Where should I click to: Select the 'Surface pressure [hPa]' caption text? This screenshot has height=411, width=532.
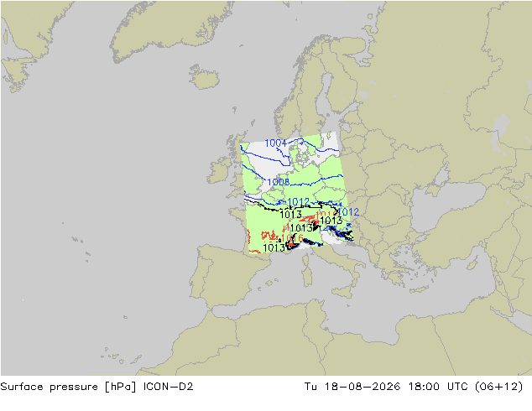click(x=68, y=387)
